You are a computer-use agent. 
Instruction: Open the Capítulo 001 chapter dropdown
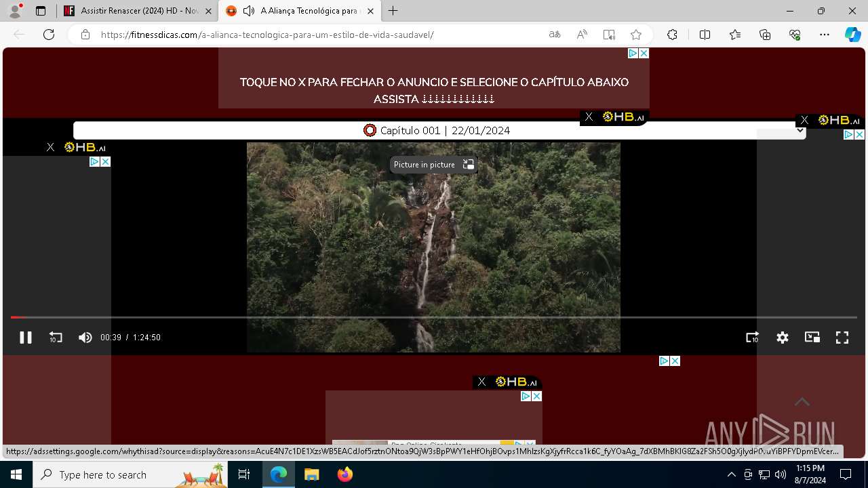click(439, 130)
